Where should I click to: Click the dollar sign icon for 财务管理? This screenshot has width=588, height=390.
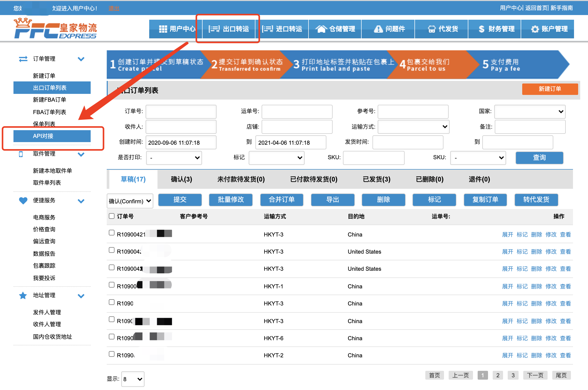tap(481, 29)
